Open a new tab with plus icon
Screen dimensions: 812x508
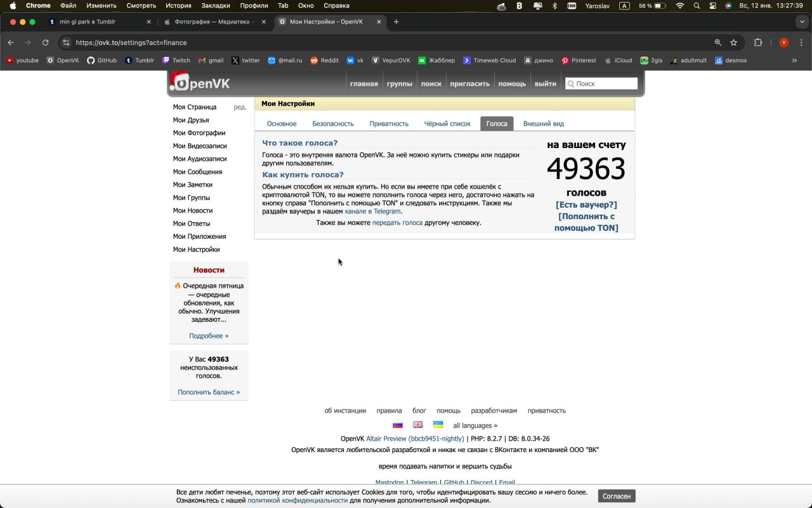[396, 22]
